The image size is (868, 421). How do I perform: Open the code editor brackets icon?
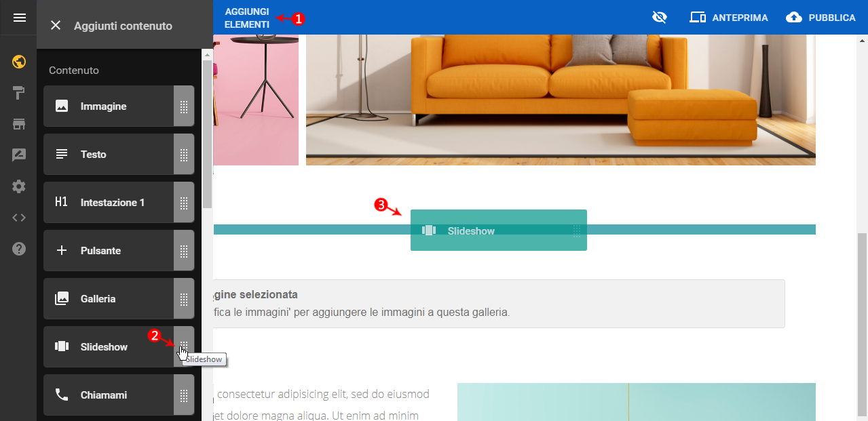pos(19,218)
